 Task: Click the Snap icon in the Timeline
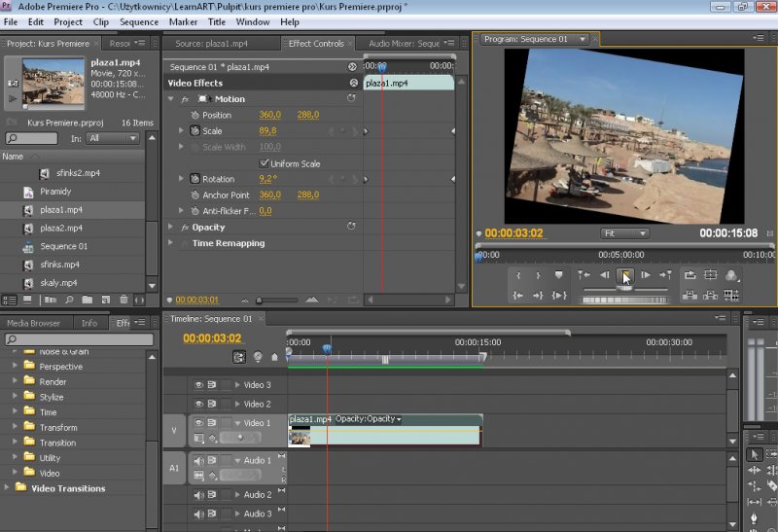239,357
